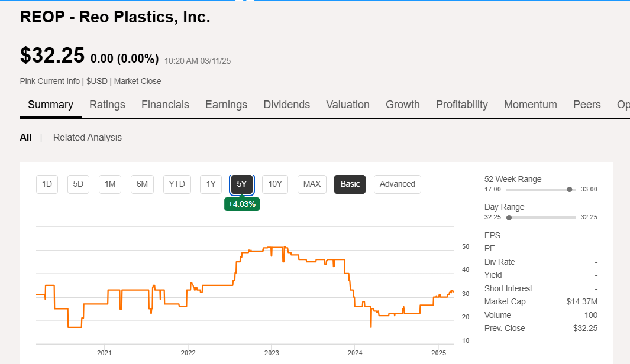Click the Prev. Close value $32.25
The width and height of the screenshot is (630, 364).
(x=586, y=329)
